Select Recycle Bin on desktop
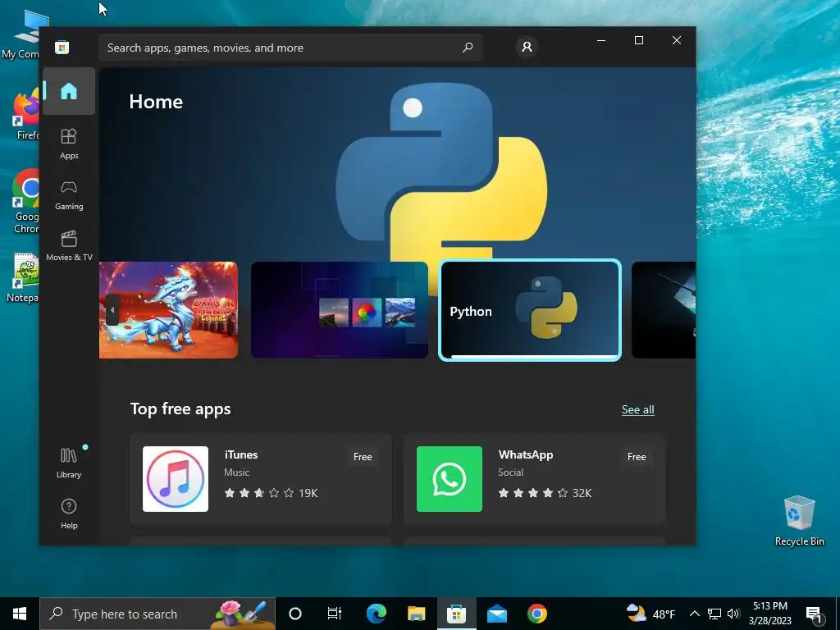This screenshot has height=630, width=840. click(799, 521)
